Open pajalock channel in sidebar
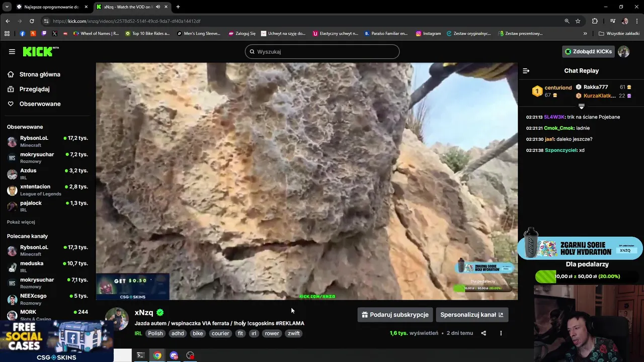This screenshot has height=362, width=644. pos(47,206)
